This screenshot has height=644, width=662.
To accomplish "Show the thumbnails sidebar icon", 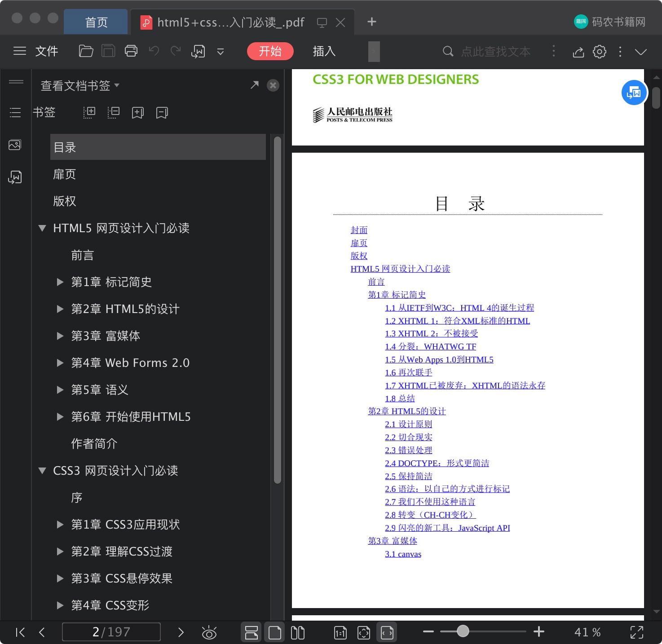I will tap(15, 145).
